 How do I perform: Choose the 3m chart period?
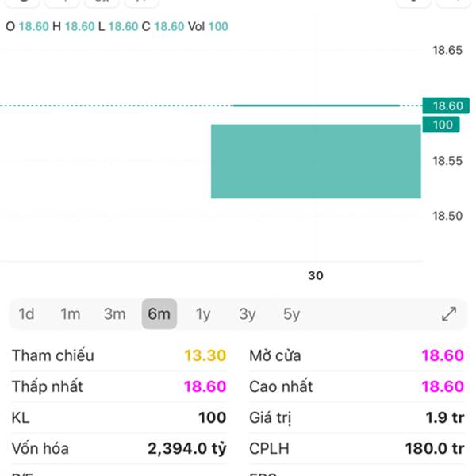pyautogui.click(x=115, y=314)
